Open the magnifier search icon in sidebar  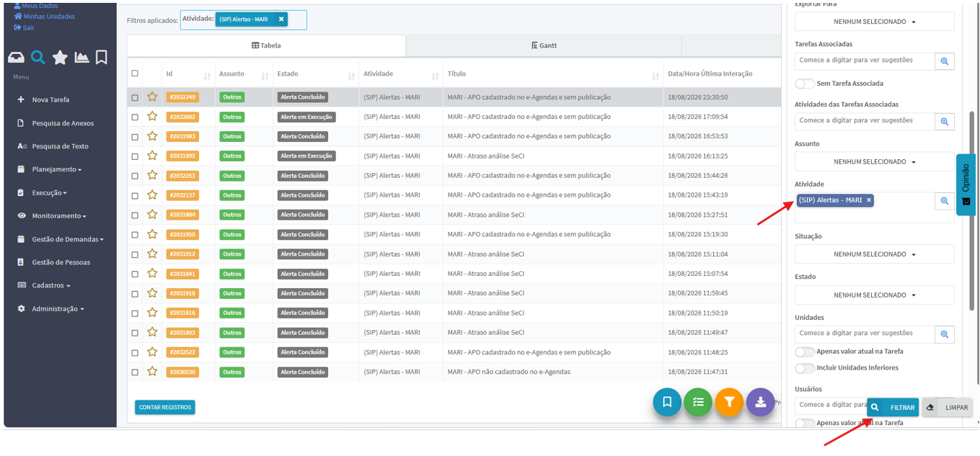[38, 58]
